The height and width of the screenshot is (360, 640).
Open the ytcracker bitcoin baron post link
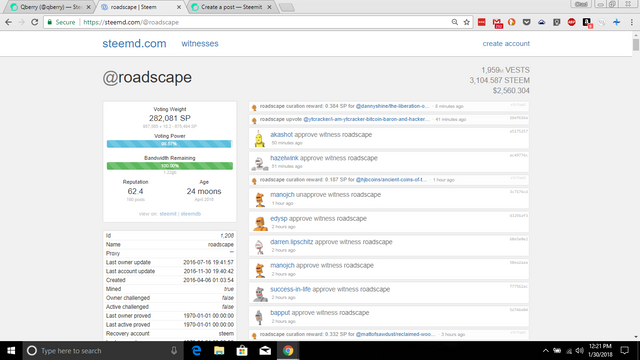(367, 119)
